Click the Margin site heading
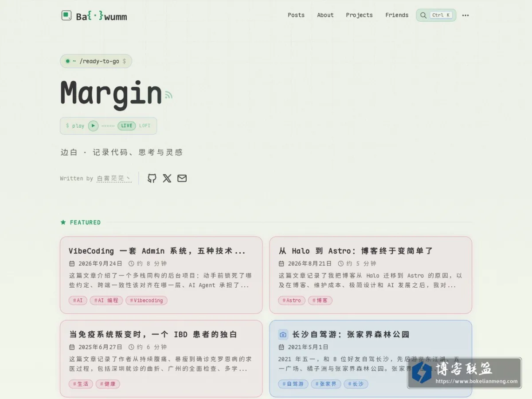The width and height of the screenshot is (532, 399). [x=111, y=94]
